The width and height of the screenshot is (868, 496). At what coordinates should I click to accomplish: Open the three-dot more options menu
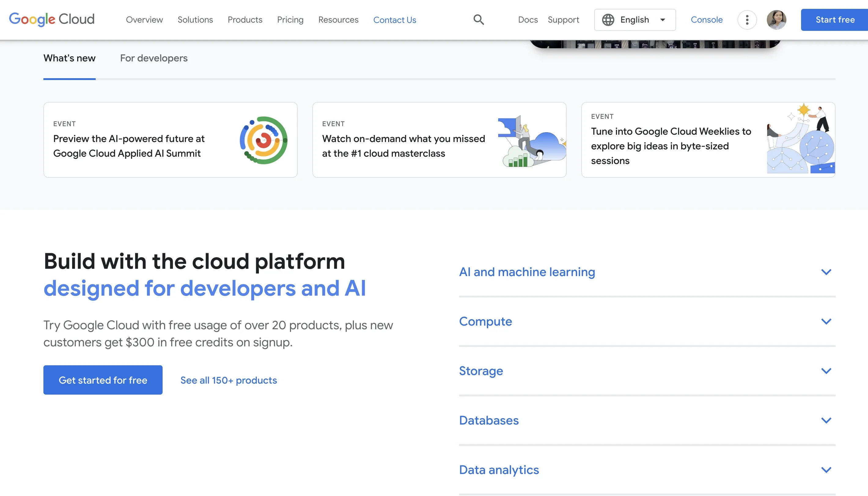point(747,20)
